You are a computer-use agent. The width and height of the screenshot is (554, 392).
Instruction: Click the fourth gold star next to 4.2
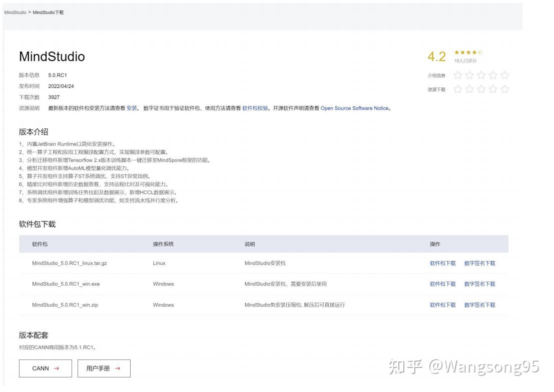point(475,52)
